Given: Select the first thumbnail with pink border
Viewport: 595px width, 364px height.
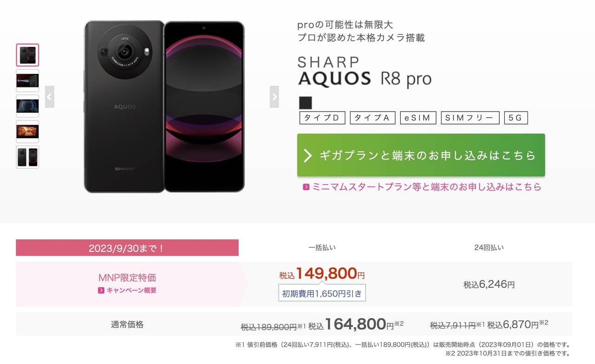Looking at the screenshot, I should 28,55.
